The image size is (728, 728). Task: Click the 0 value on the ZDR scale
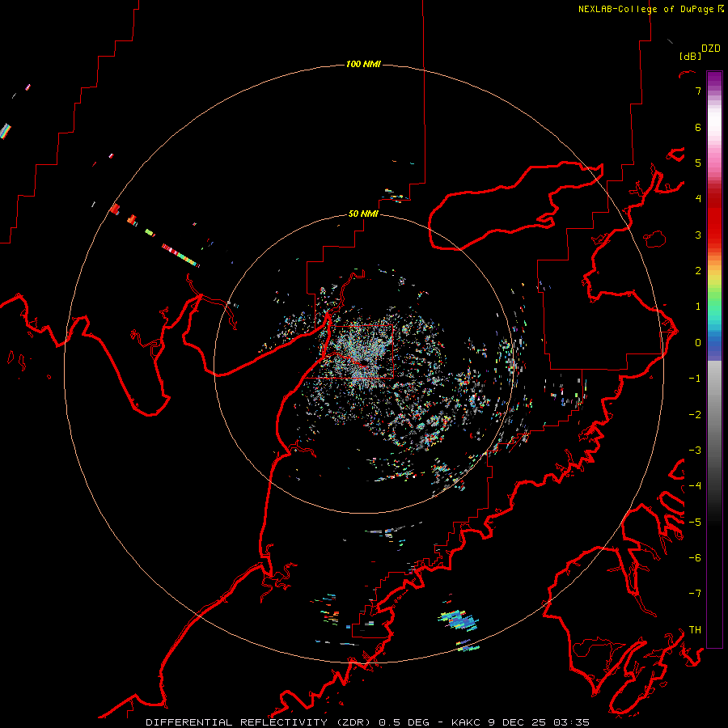(x=698, y=343)
